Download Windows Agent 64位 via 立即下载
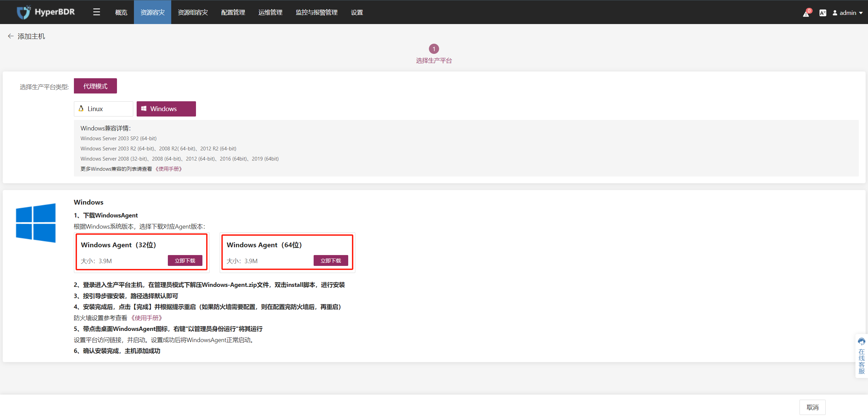Image resolution: width=868 pixels, height=420 pixels. point(331,260)
